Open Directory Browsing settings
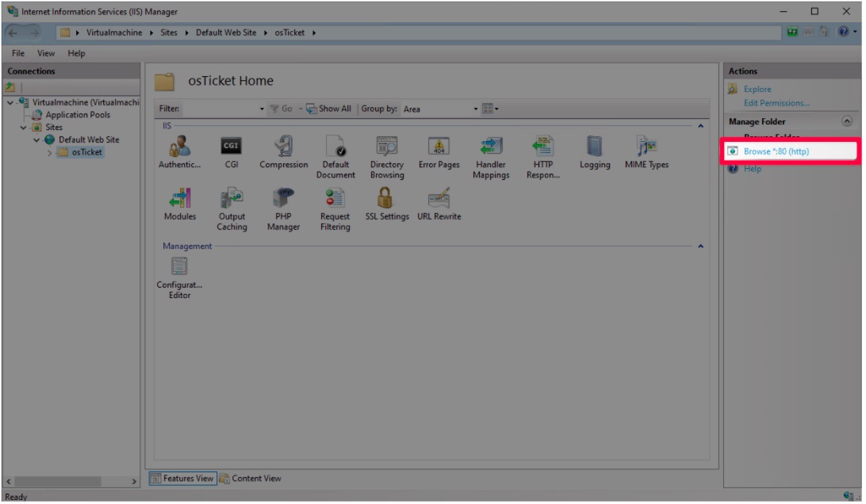Viewport: 866px width, 504px height. click(387, 157)
